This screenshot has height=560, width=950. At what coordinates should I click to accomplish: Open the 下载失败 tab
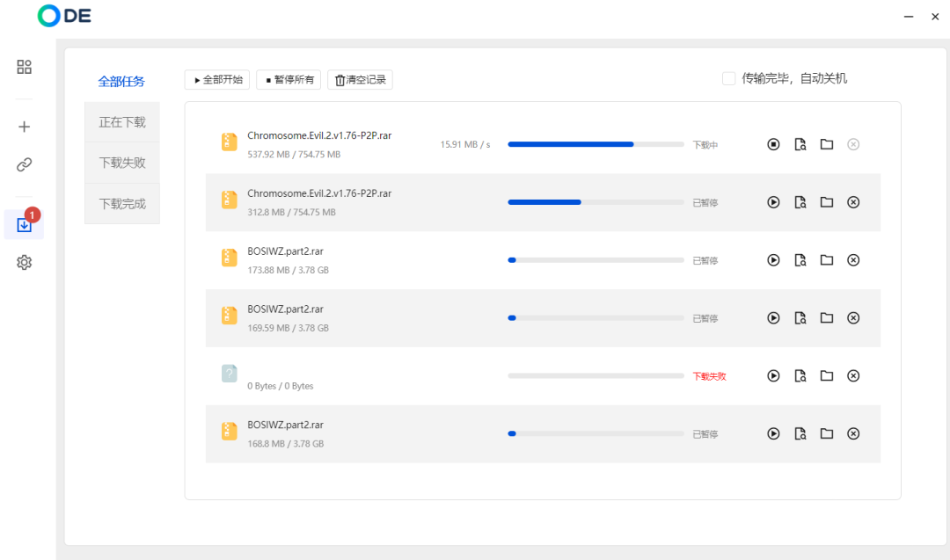(x=122, y=163)
